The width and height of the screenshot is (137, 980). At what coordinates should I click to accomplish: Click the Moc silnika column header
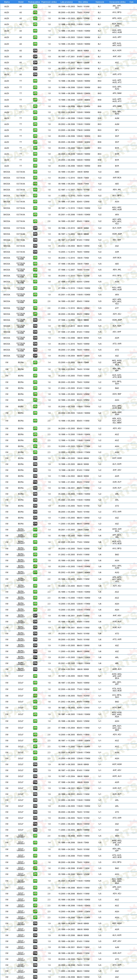point(83,2)
